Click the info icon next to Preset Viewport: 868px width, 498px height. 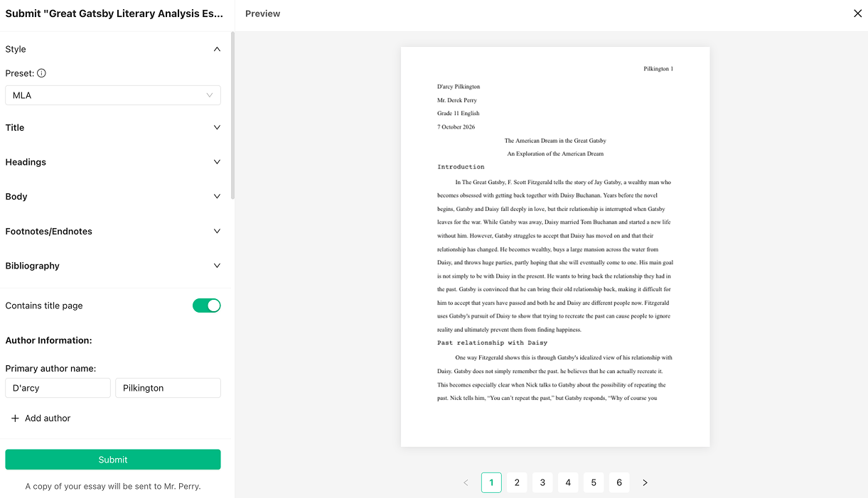tap(41, 73)
